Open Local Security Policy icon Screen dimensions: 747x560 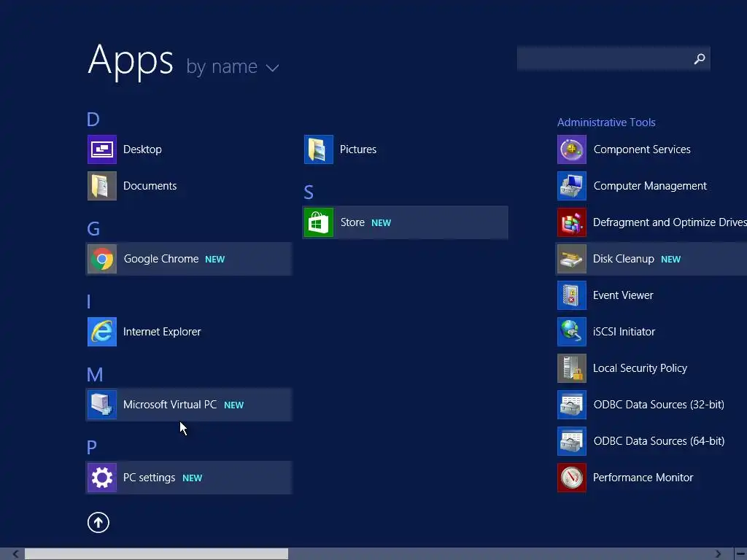pyautogui.click(x=572, y=368)
